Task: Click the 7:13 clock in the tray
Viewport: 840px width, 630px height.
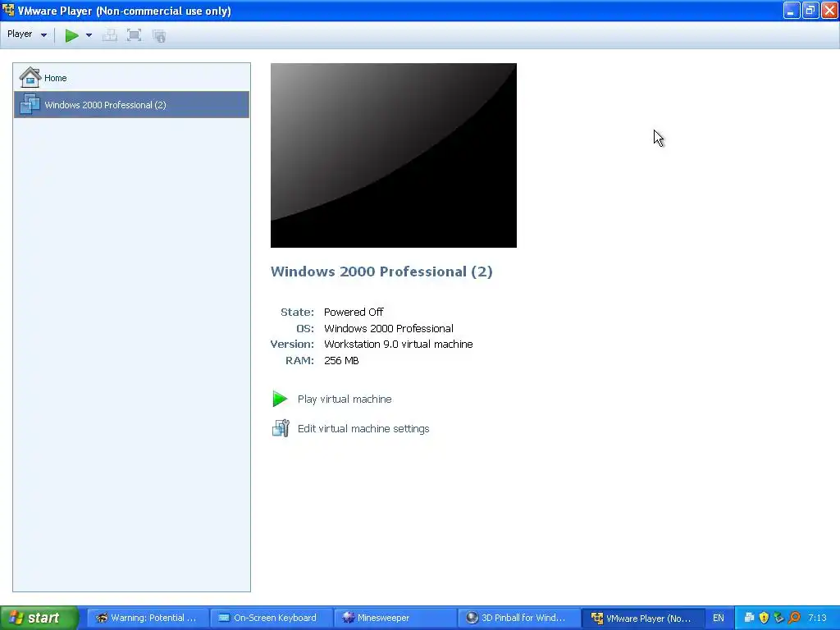Action: tap(817, 618)
